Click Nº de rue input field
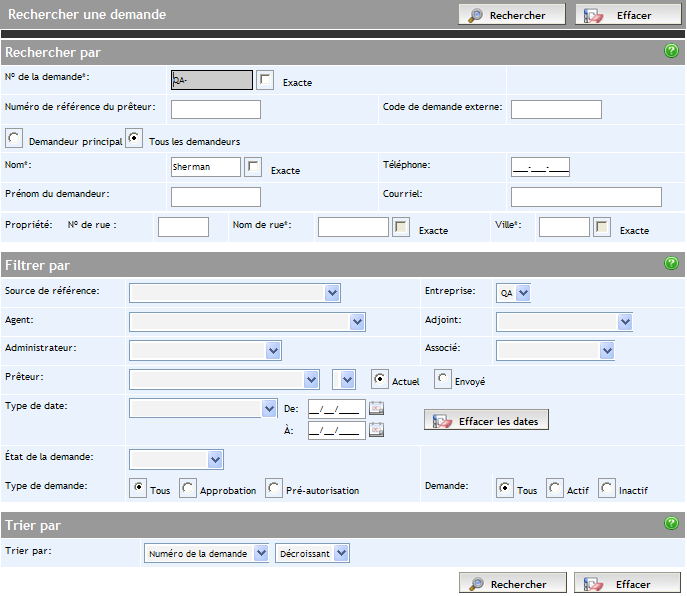 tap(183, 227)
